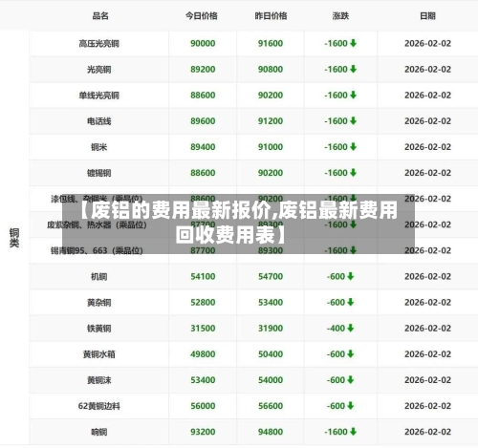
Task: Select the 光亮铜 product name
Action: 99,70
